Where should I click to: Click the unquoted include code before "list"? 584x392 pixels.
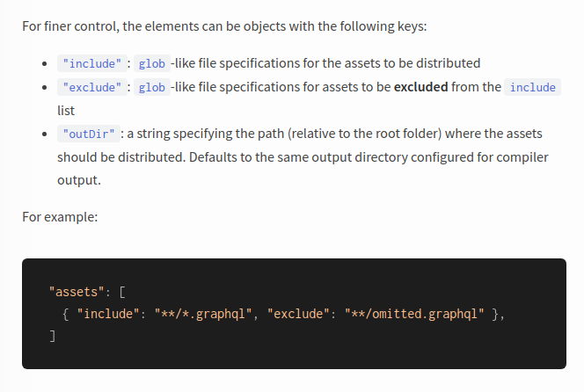[x=532, y=87]
